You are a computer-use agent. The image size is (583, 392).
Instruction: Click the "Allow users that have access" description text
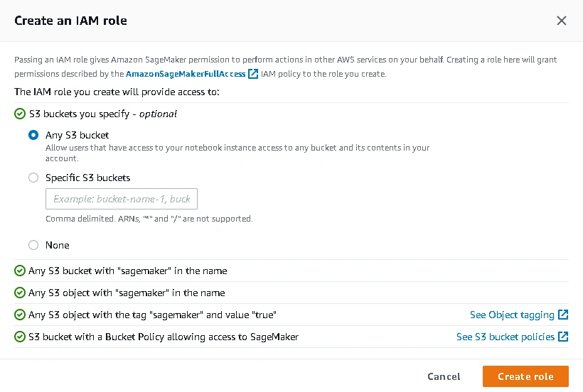click(x=237, y=153)
